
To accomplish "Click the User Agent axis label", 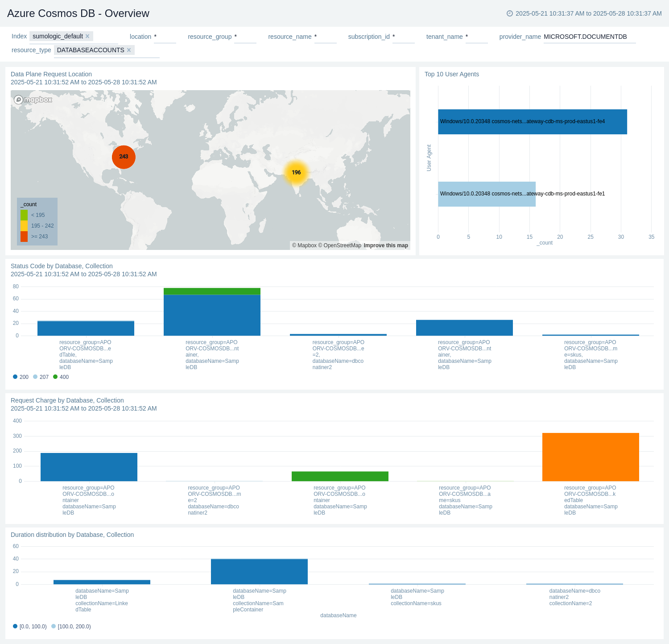I will 429,158.
